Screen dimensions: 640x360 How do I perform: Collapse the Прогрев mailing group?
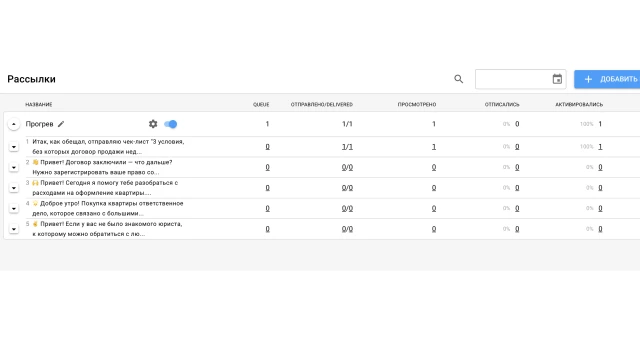pyautogui.click(x=14, y=124)
